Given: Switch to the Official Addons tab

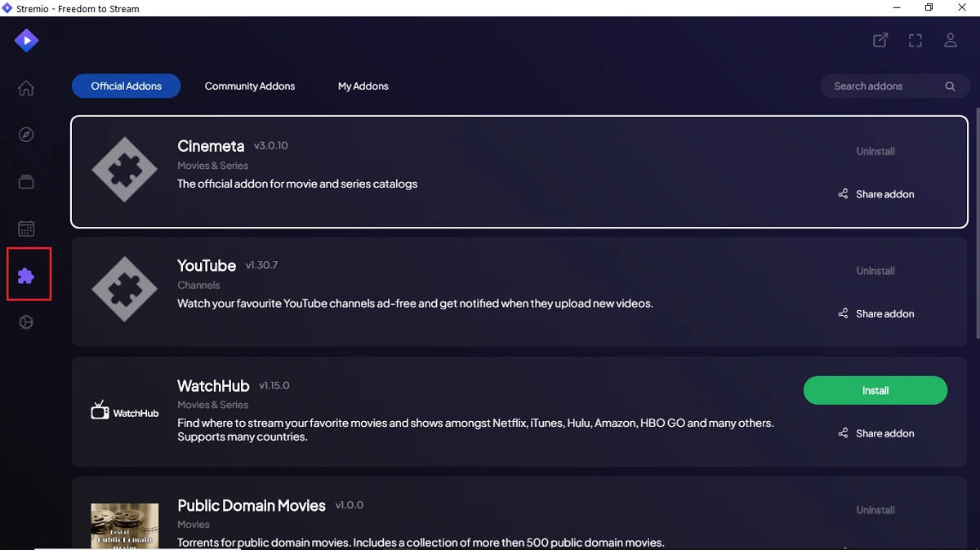Looking at the screenshot, I should click(x=126, y=86).
